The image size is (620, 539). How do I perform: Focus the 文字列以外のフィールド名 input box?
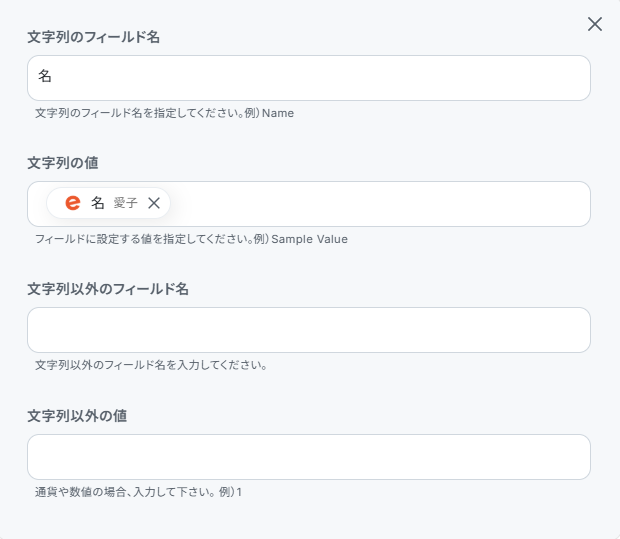coord(309,330)
